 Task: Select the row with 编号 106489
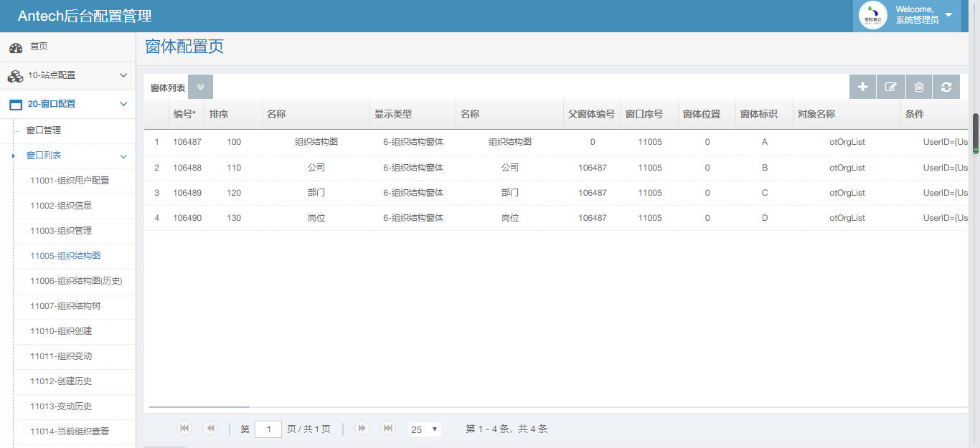tap(556, 193)
